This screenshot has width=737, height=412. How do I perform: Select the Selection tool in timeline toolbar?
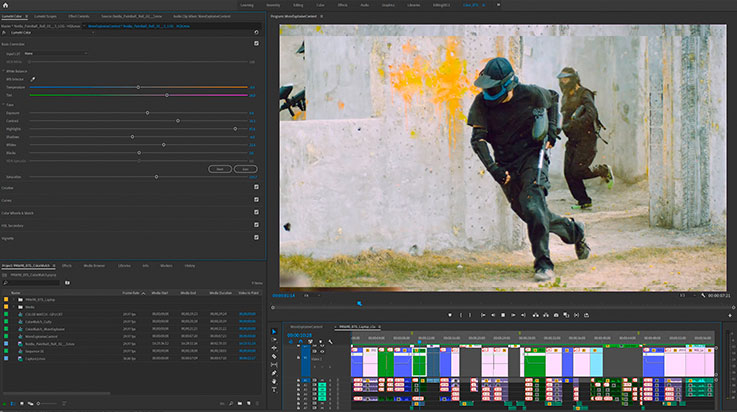pyautogui.click(x=275, y=332)
